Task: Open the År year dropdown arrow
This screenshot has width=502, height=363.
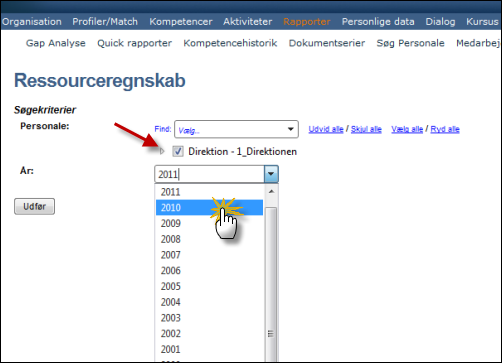Action: click(x=271, y=174)
